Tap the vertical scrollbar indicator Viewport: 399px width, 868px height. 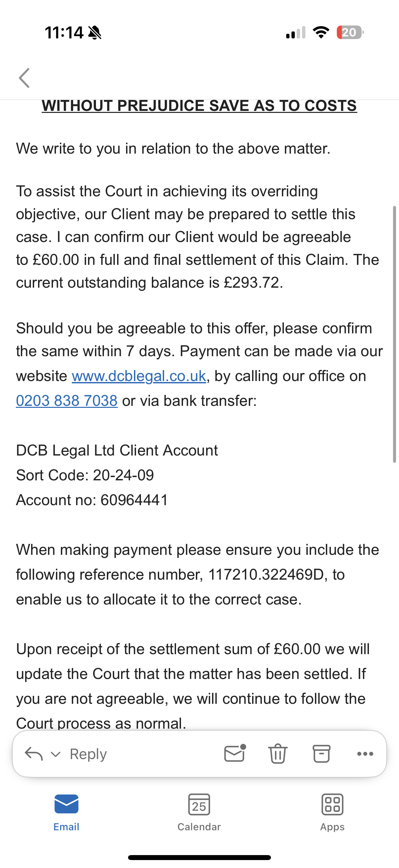pos(394,334)
